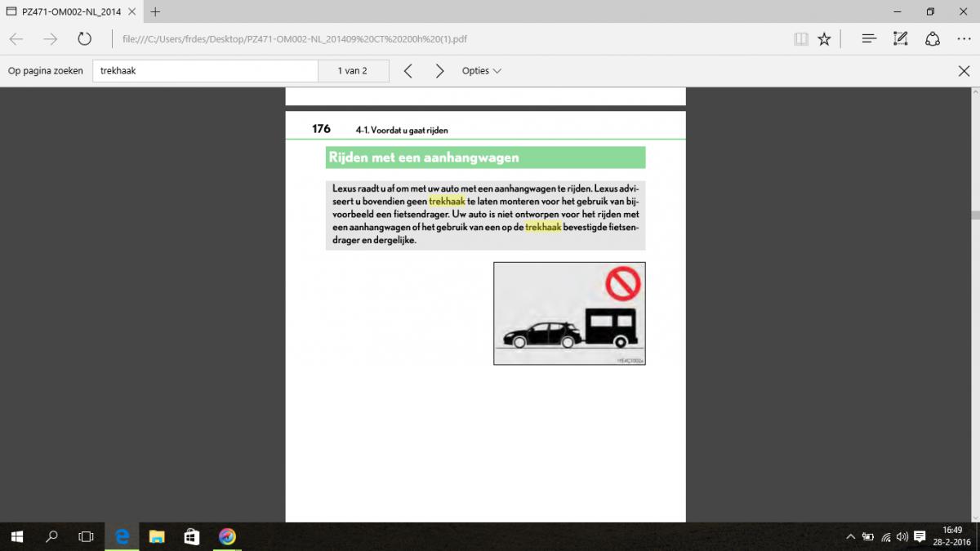The width and height of the screenshot is (980, 551).
Task: Open the More actions menu
Action: tap(963, 38)
